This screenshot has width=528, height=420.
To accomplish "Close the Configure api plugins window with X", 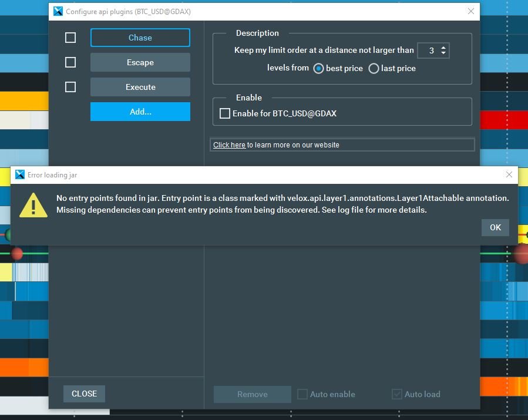I will [470, 11].
